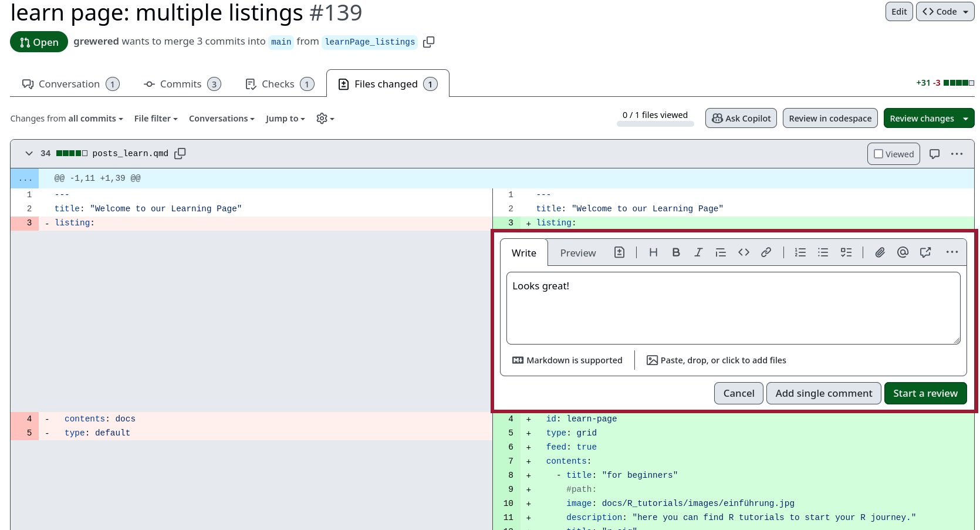Image resolution: width=980 pixels, height=530 pixels.
Task: Insert a link using the link icon
Action: (766, 252)
